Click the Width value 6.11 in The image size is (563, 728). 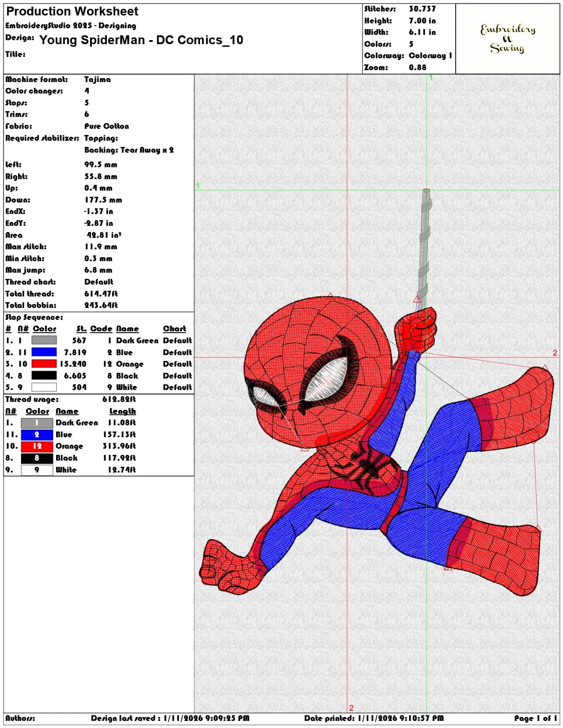(x=422, y=32)
